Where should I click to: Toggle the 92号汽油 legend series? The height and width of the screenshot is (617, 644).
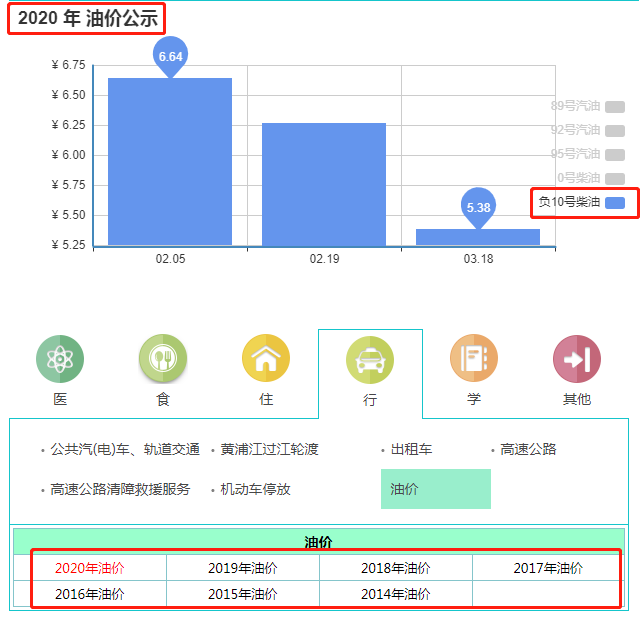(x=587, y=130)
